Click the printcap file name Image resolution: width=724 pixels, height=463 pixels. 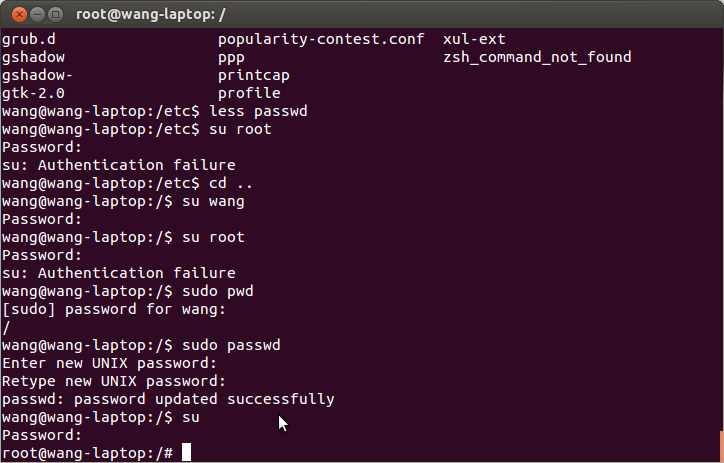point(253,75)
